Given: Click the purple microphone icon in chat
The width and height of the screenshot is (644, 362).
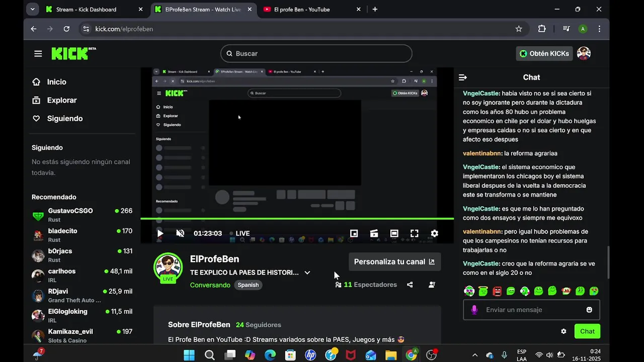Looking at the screenshot, I should (x=474, y=310).
